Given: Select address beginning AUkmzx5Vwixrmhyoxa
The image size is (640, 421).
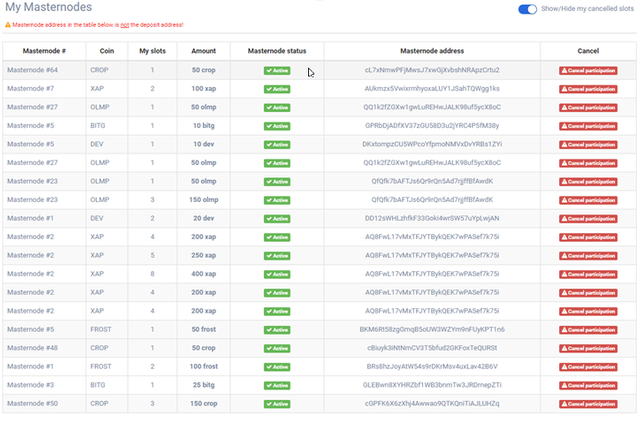Looking at the screenshot, I should (432, 89).
